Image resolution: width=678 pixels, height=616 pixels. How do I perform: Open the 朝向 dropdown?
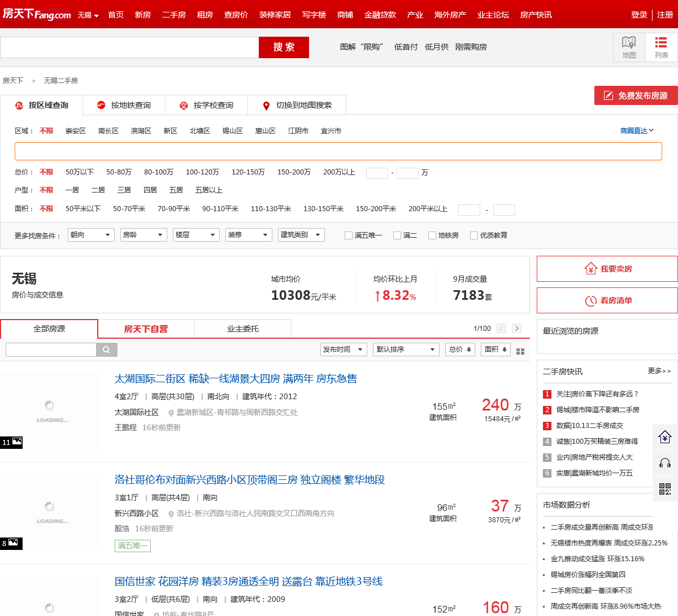click(x=91, y=235)
